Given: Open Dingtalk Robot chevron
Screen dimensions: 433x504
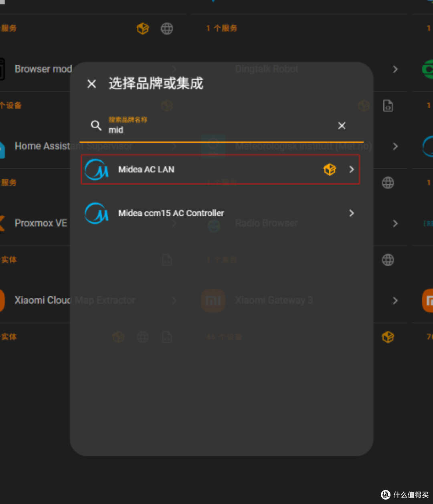Looking at the screenshot, I should 395,69.
